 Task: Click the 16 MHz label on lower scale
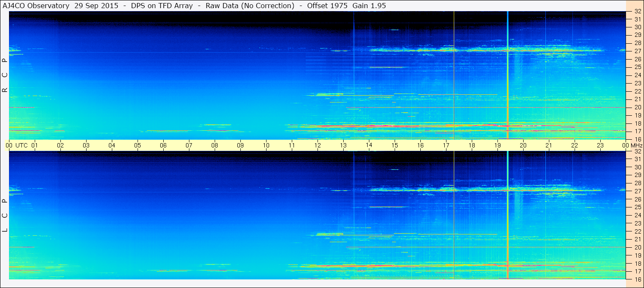[637, 279]
